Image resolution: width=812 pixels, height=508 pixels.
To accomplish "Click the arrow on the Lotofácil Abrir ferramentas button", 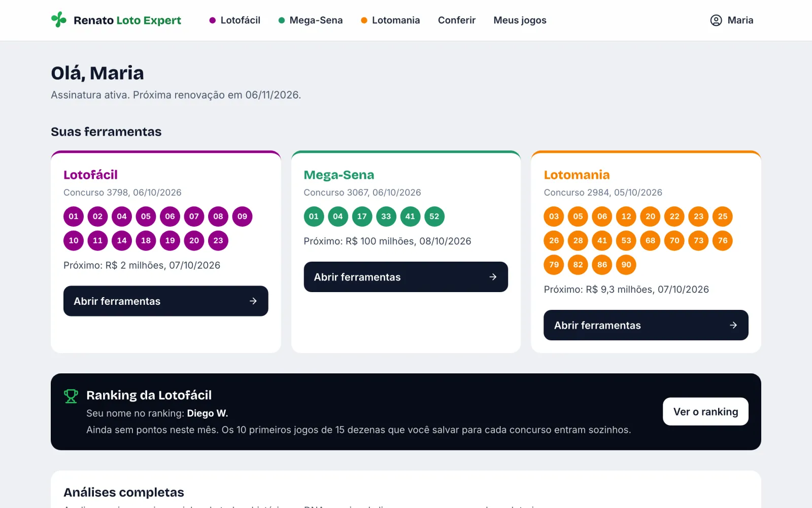I will point(253,301).
